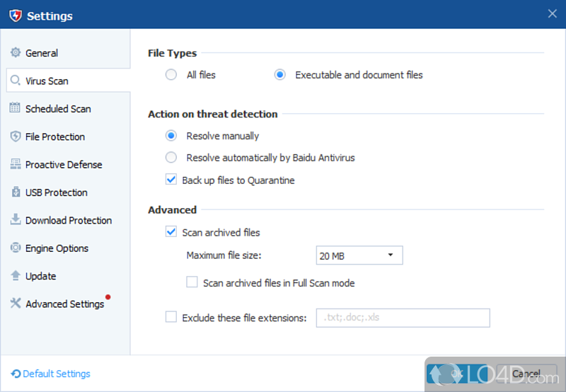Click the Advanced Settings tools icon
Viewport: 566px width, 392px height.
[x=16, y=304]
